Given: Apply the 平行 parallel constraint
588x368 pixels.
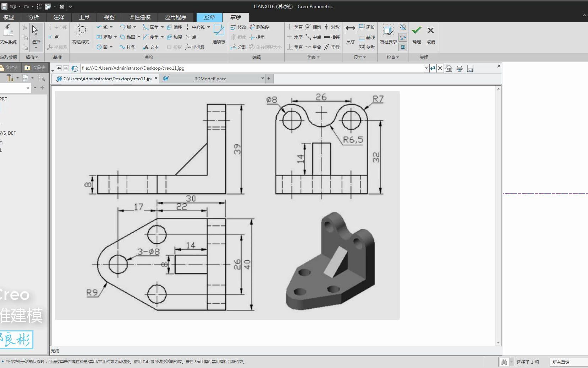Looking at the screenshot, I should [332, 47].
